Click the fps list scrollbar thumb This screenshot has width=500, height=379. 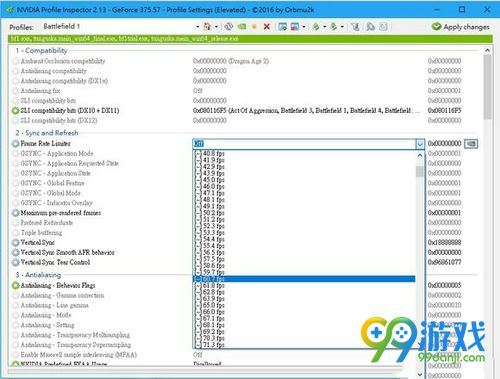point(420,172)
